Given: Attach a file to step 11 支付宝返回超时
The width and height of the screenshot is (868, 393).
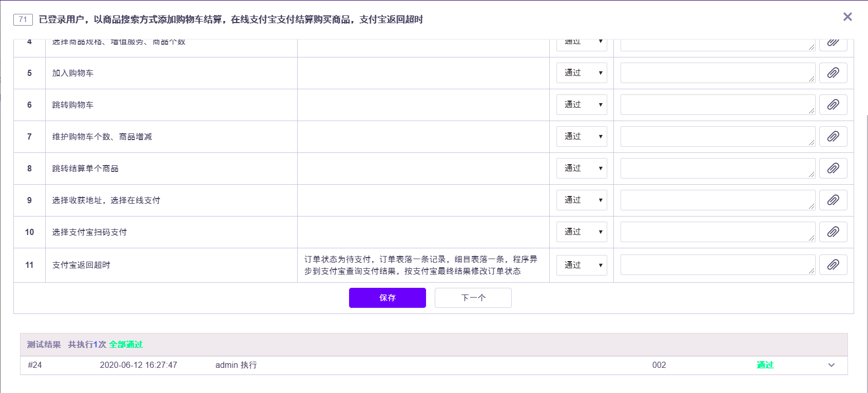Looking at the screenshot, I should coord(833,265).
